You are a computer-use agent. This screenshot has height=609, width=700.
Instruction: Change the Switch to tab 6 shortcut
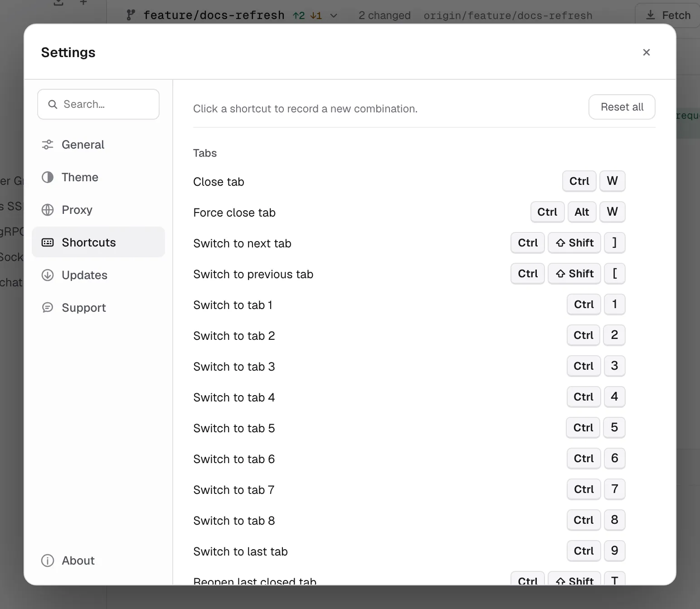pyautogui.click(x=596, y=459)
